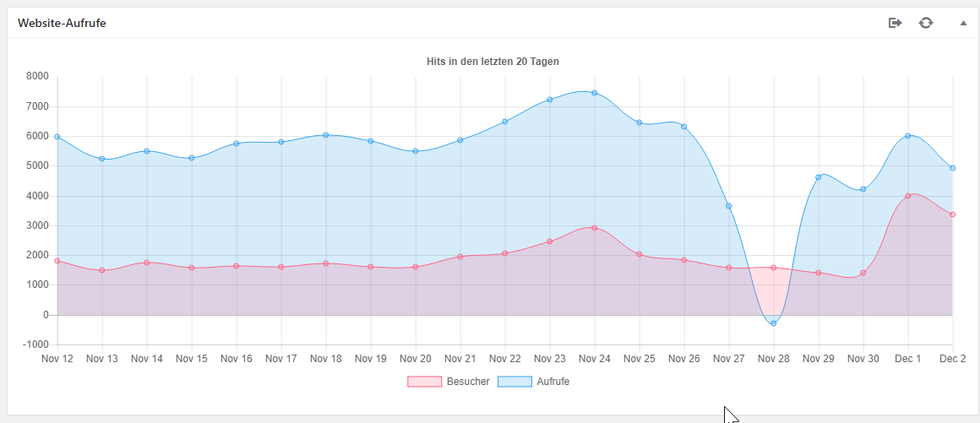Viewport: 980px width, 423px height.
Task: Click the Aufrufe data point on Dec 2
Action: pos(952,168)
